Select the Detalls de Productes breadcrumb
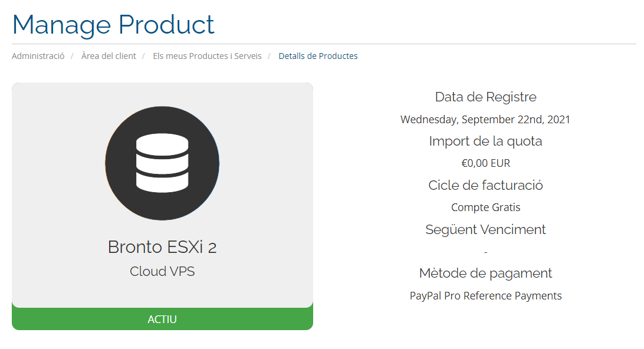This screenshot has width=644, height=349. coord(318,56)
